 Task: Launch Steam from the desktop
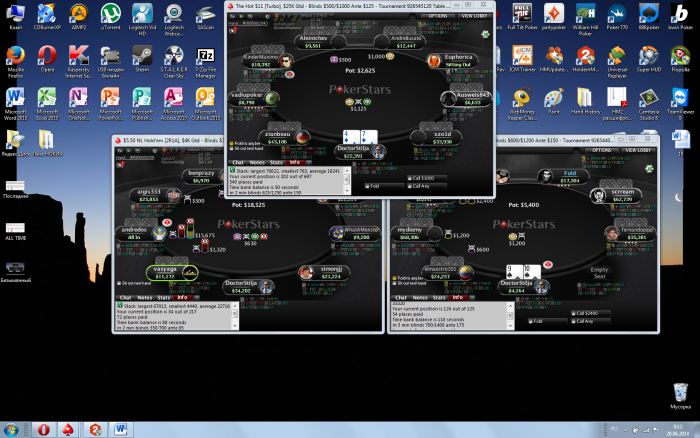coord(142,57)
